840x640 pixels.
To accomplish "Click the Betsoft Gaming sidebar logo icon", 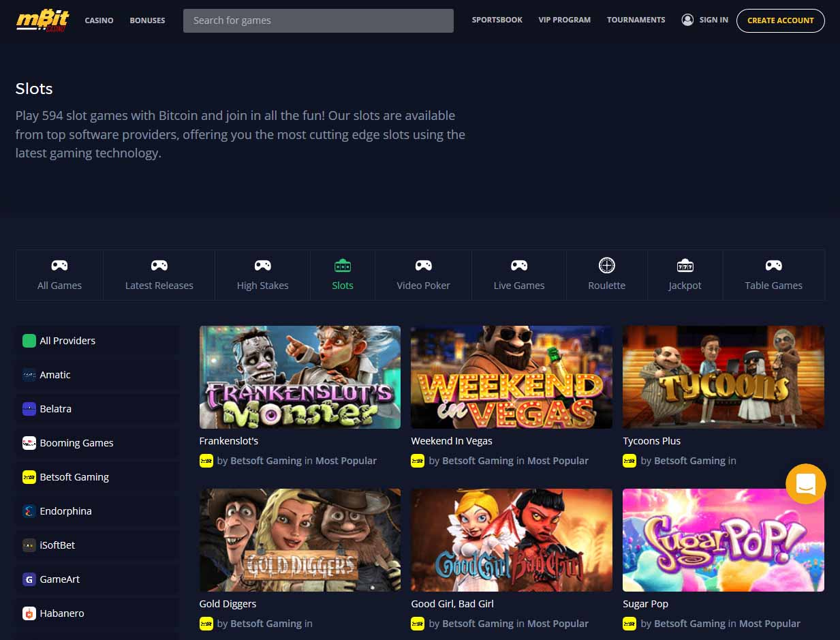I will coord(29,477).
